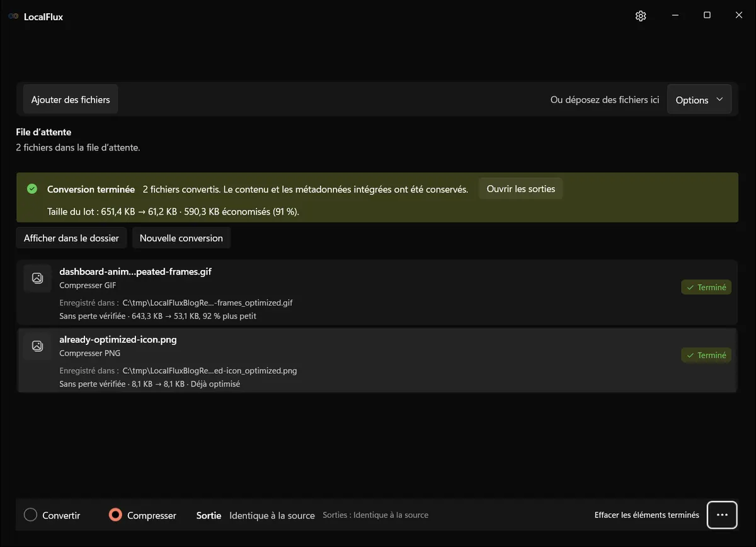Click the green success checkmark icon
Screen dimensions: 756x547
point(32,189)
